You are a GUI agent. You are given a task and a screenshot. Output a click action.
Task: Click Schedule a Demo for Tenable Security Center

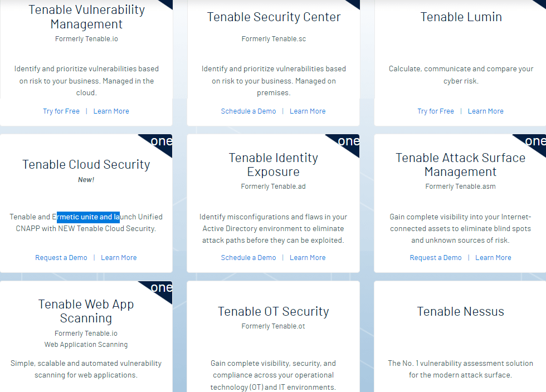point(248,111)
